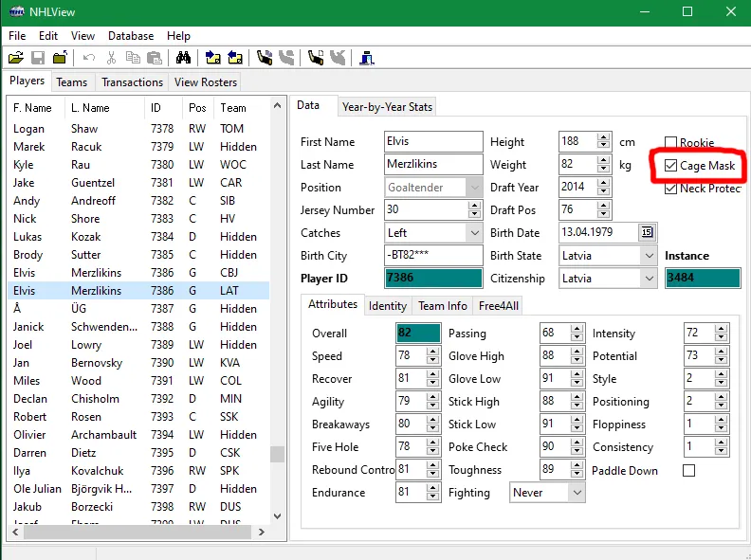Screen dimensions: 751x560
Task: Click the vertical scrollbar thumb in player list
Action: [x=277, y=454]
